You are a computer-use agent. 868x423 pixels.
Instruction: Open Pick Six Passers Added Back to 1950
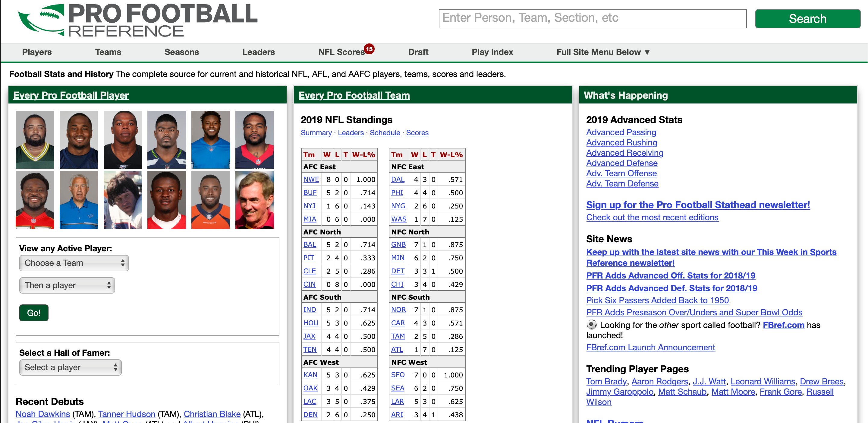pyautogui.click(x=657, y=300)
